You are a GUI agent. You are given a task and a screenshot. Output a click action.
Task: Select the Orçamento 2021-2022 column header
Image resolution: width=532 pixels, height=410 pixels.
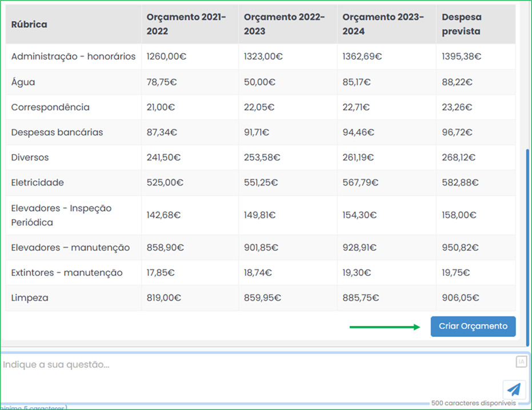click(186, 25)
